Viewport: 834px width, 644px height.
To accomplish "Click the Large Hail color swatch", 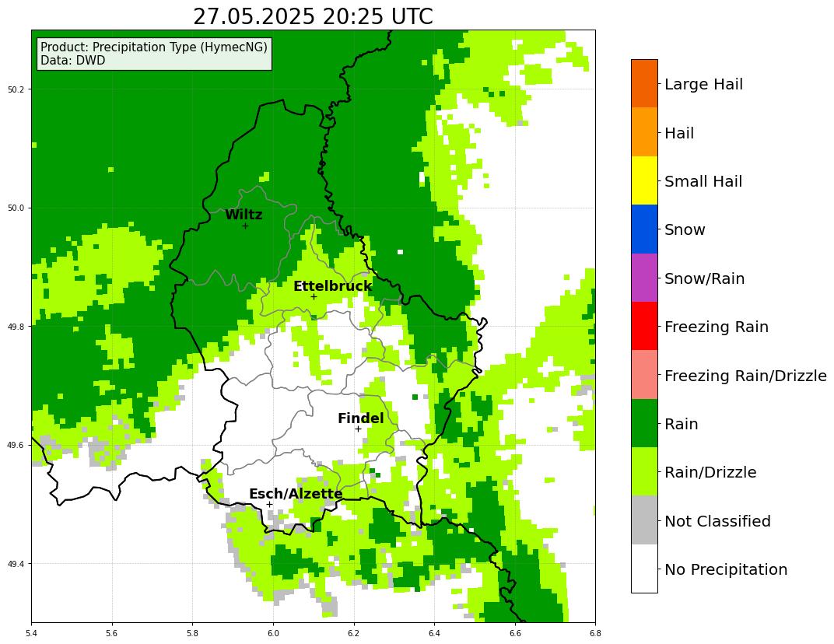I will pos(644,83).
